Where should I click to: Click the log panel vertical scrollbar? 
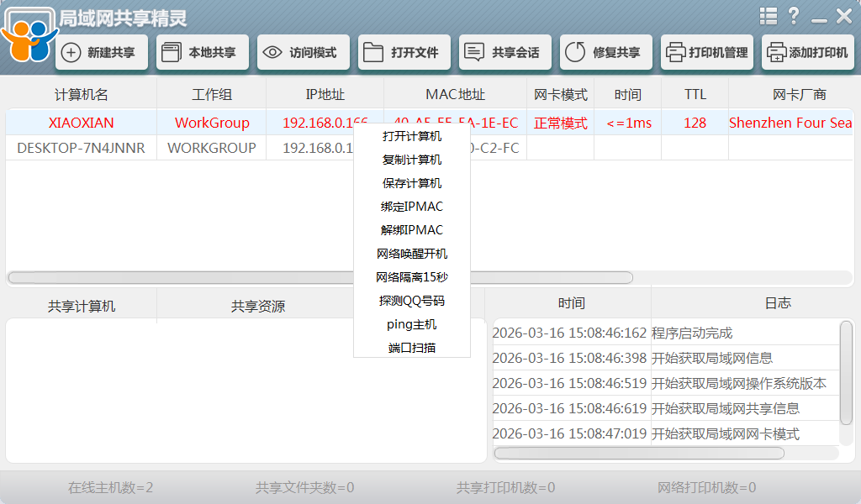846,372
